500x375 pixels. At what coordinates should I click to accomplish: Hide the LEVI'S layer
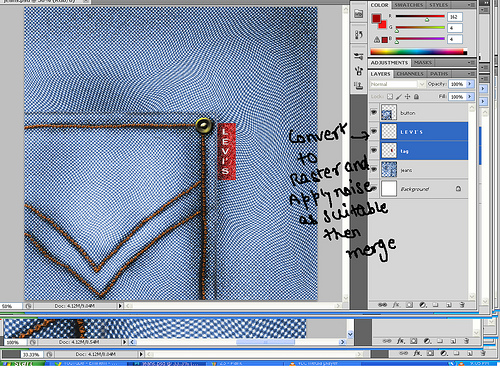click(x=374, y=132)
